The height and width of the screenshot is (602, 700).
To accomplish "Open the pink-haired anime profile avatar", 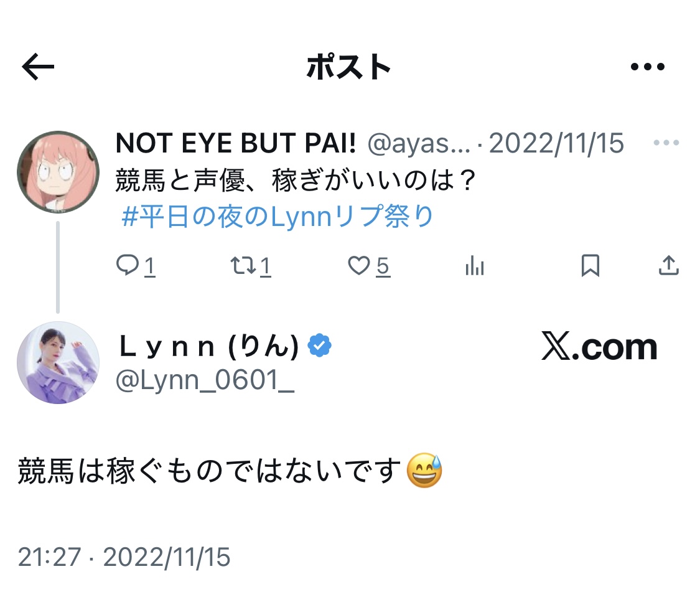I will (x=58, y=172).
